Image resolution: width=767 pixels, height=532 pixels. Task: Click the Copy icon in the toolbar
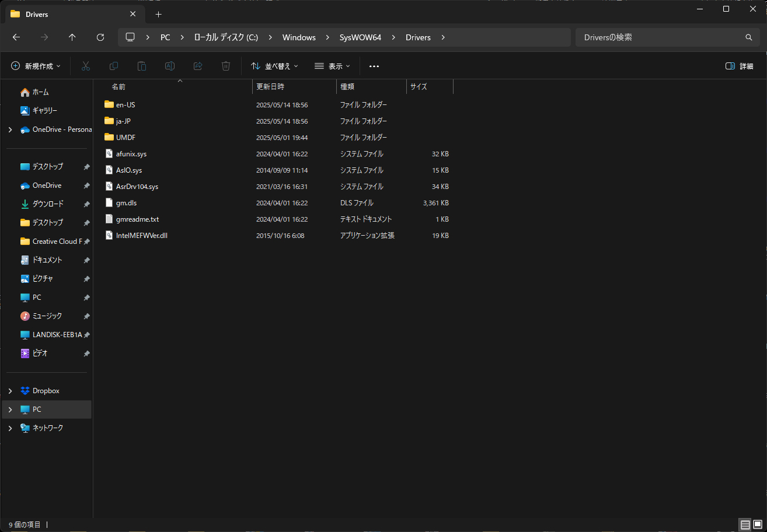[x=114, y=66]
